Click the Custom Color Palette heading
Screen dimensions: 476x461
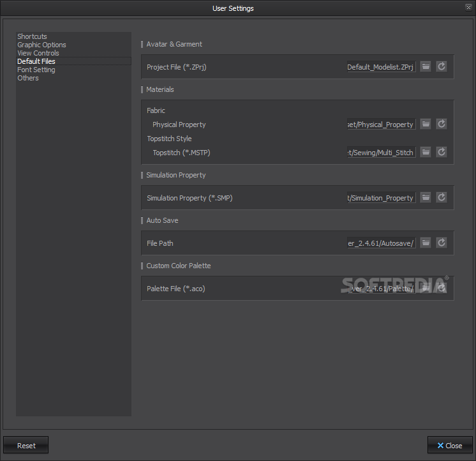point(179,266)
